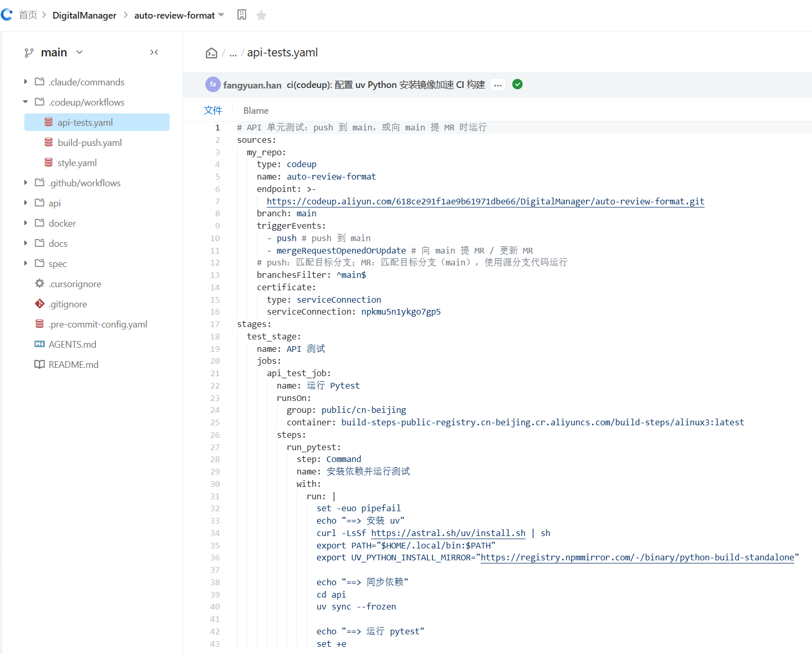The height and width of the screenshot is (654, 812).
Task: Expand the spec folder arrow
Action: click(25, 263)
